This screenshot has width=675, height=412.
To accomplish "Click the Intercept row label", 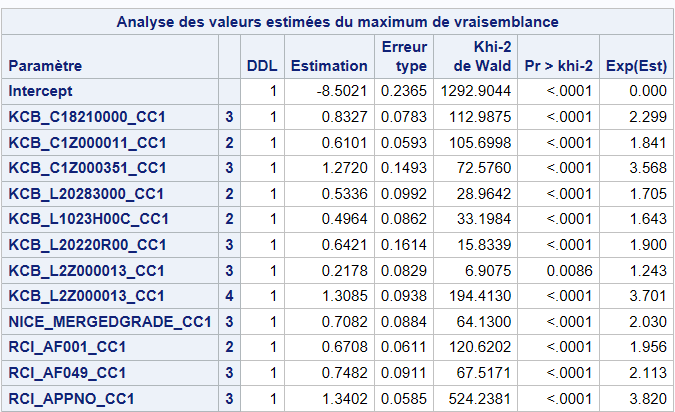I will 40,91.
